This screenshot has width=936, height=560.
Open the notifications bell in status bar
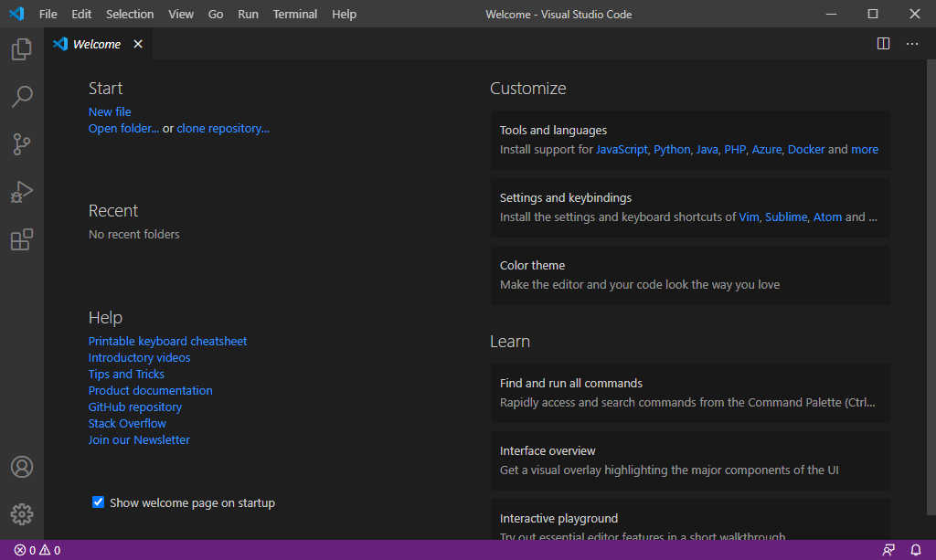tap(916, 550)
